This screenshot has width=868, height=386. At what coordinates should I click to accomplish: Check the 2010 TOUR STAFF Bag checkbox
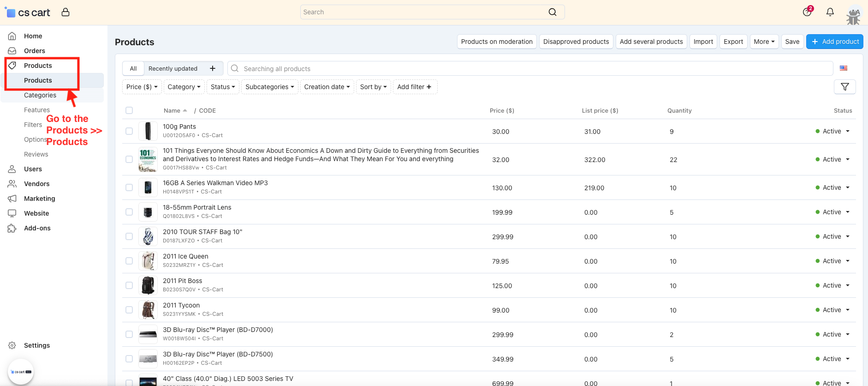(x=129, y=236)
